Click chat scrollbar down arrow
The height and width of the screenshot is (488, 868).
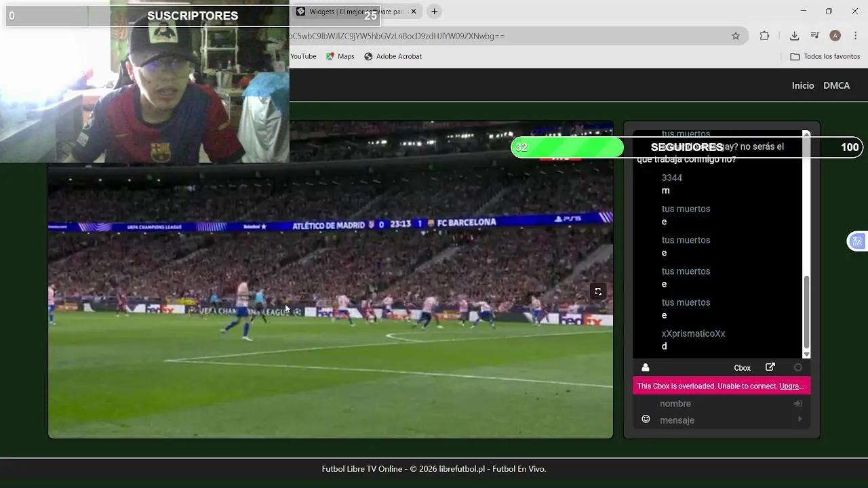point(806,354)
